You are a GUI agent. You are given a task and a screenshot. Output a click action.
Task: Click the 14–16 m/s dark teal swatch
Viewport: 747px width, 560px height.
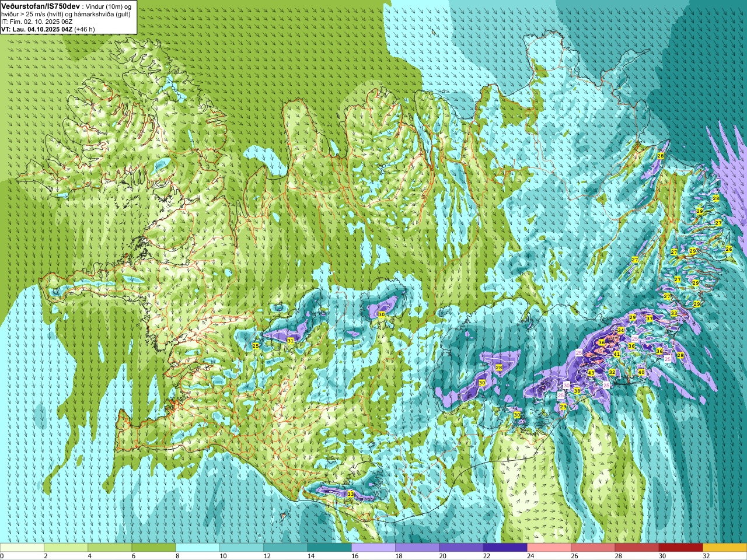[x=329, y=548]
